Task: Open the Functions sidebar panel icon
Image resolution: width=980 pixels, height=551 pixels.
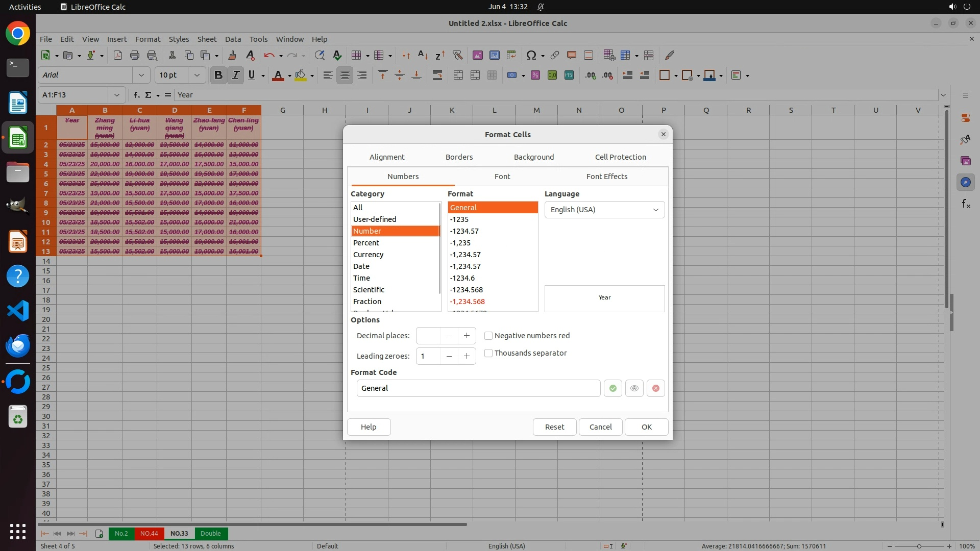Action: [x=966, y=204]
